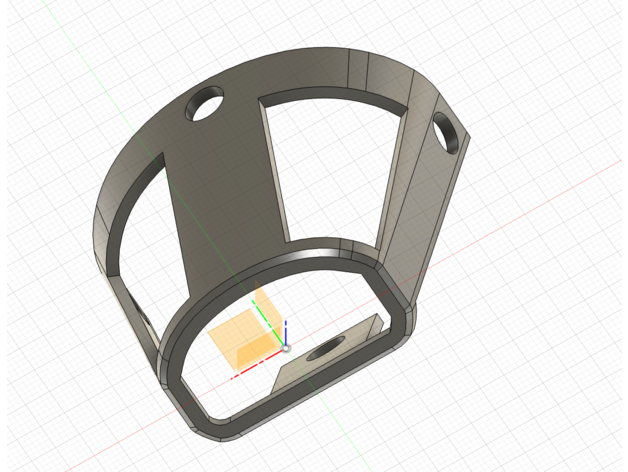Select the green Y axis near origin

(x=268, y=320)
